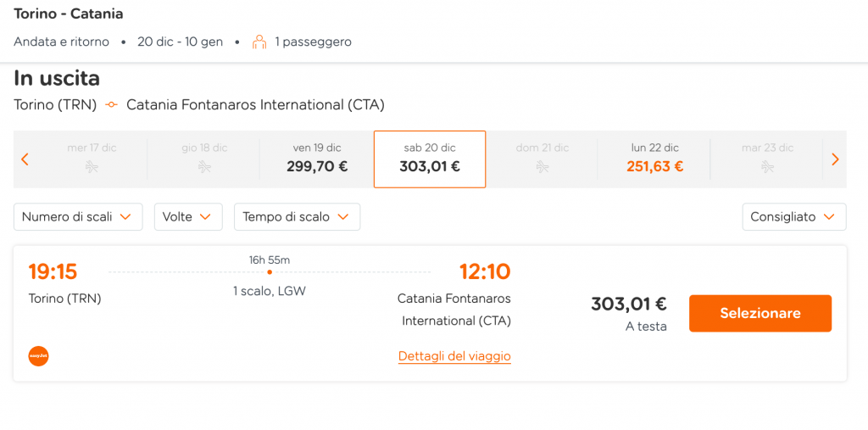Select lun 22 dic cheapest date tab
Screen dimensions: 868x430
655,159
